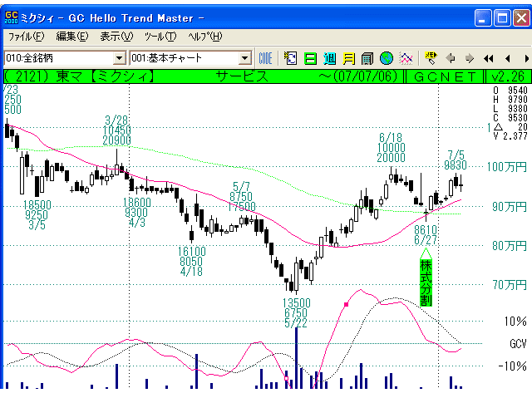The height and width of the screenshot is (393, 532).
Task: Click the 100万円 price axis label
Action: (x=506, y=166)
